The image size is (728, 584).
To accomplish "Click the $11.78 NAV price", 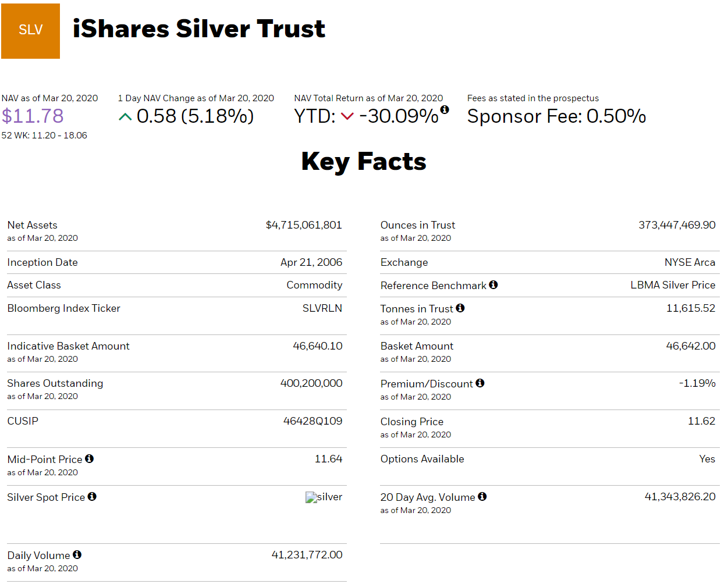I will (33, 116).
